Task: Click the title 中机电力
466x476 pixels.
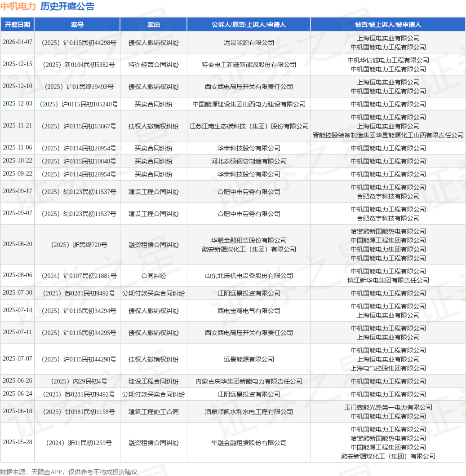Action: pos(18,6)
